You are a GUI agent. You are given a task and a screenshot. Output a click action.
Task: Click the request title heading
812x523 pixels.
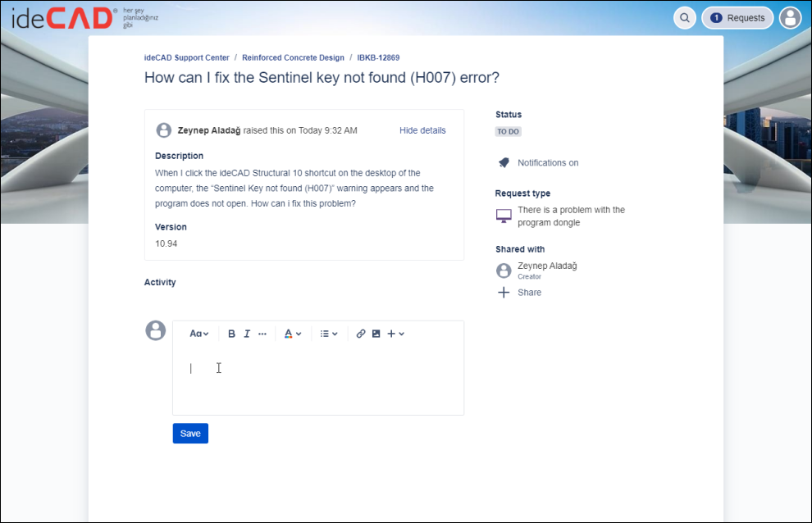(322, 78)
